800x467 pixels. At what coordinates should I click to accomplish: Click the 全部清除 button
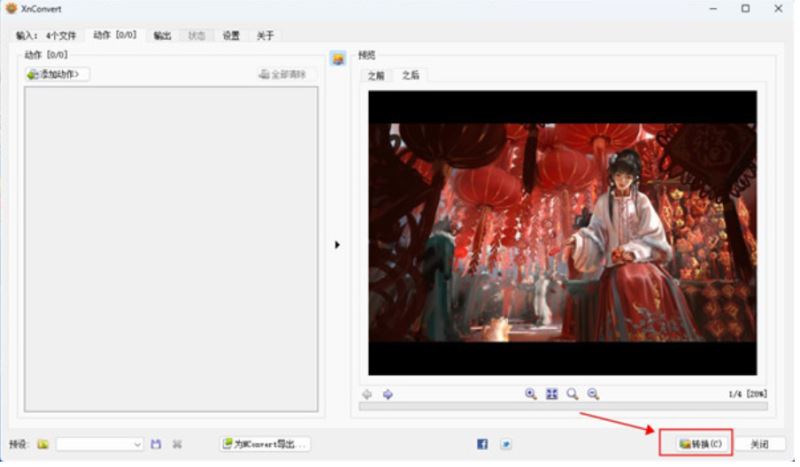[x=284, y=75]
